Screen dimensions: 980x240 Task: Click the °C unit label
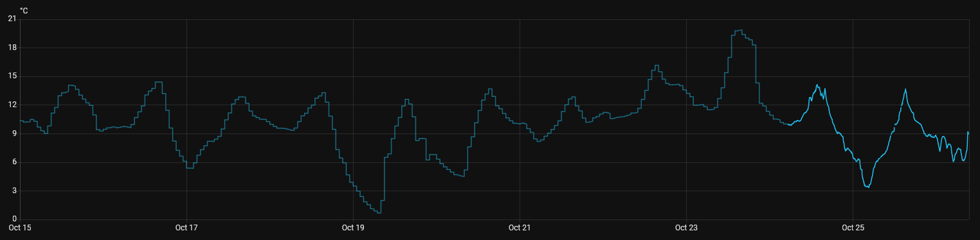pyautogui.click(x=24, y=10)
